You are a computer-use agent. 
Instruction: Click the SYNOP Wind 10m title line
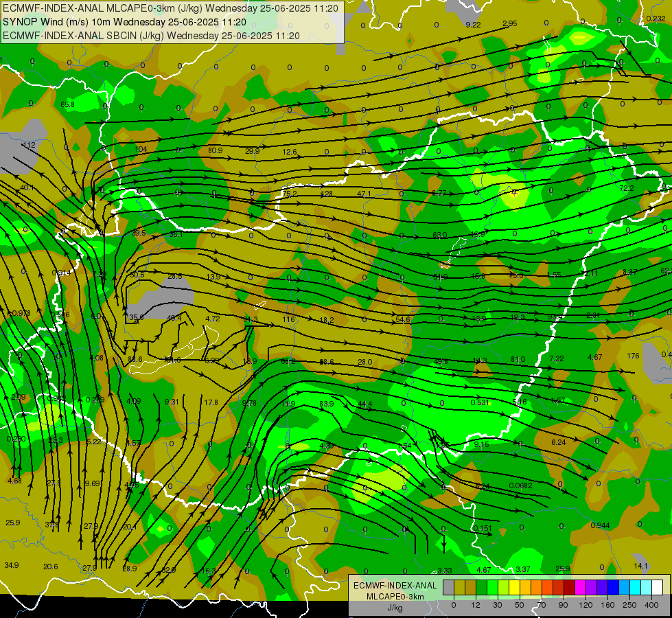click(125, 22)
